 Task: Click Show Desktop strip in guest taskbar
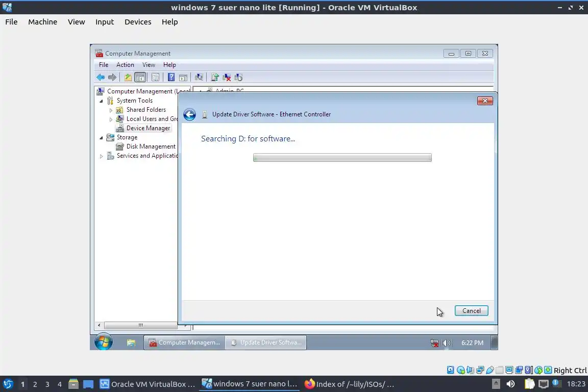(x=495, y=342)
